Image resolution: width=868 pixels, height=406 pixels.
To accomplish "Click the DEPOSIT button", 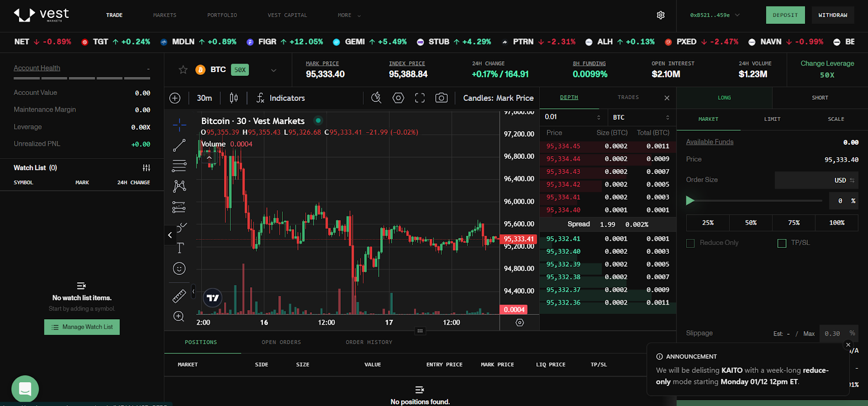I will pos(785,15).
